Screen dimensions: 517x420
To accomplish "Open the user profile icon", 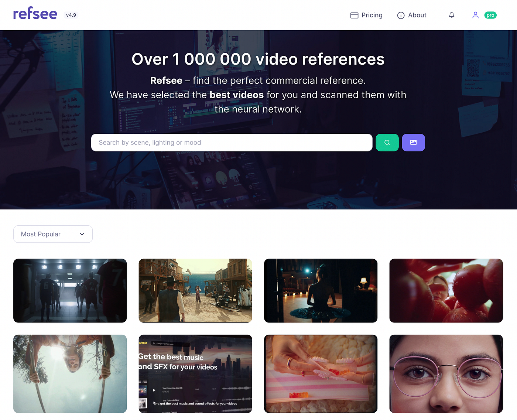I will click(x=475, y=15).
